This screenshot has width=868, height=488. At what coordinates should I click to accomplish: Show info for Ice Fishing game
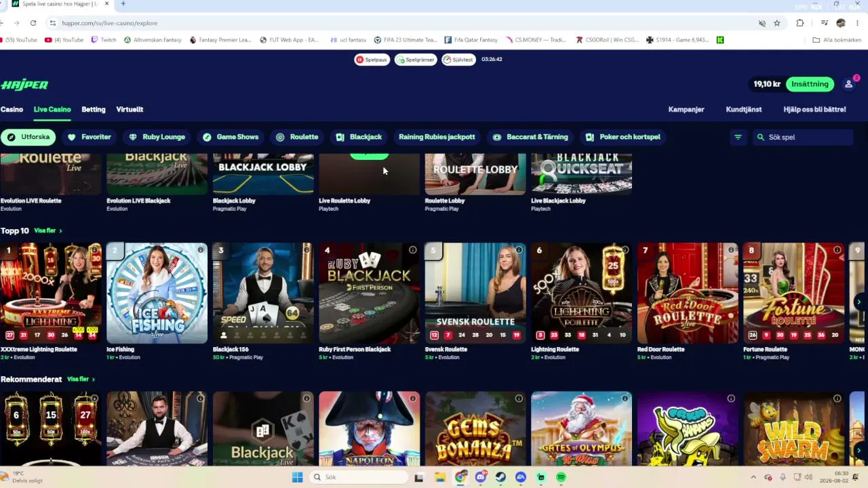pyautogui.click(x=201, y=250)
